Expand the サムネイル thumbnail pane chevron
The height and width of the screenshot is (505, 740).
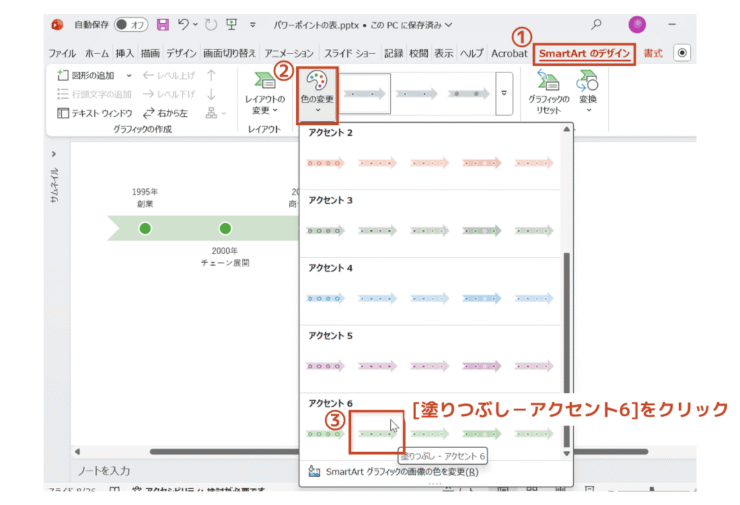(54, 155)
